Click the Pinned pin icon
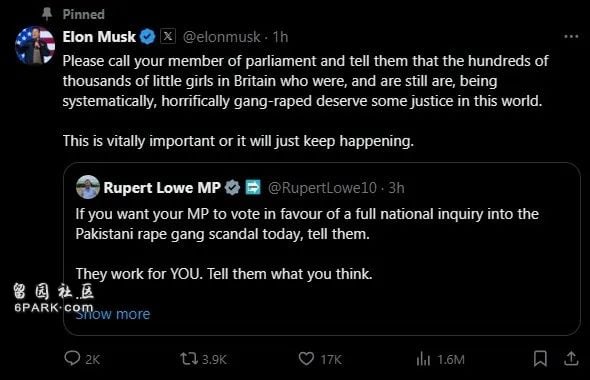 pyautogui.click(x=47, y=14)
